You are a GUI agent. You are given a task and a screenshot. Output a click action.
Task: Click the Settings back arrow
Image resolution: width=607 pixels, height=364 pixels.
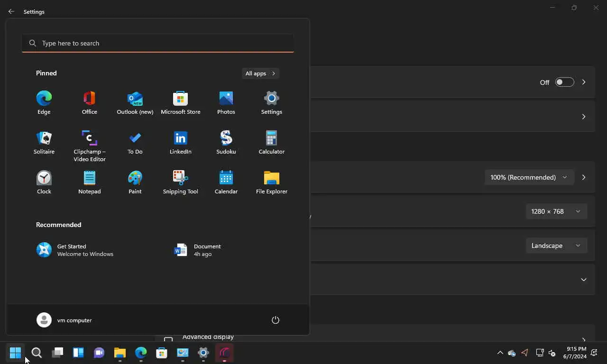[11, 11]
